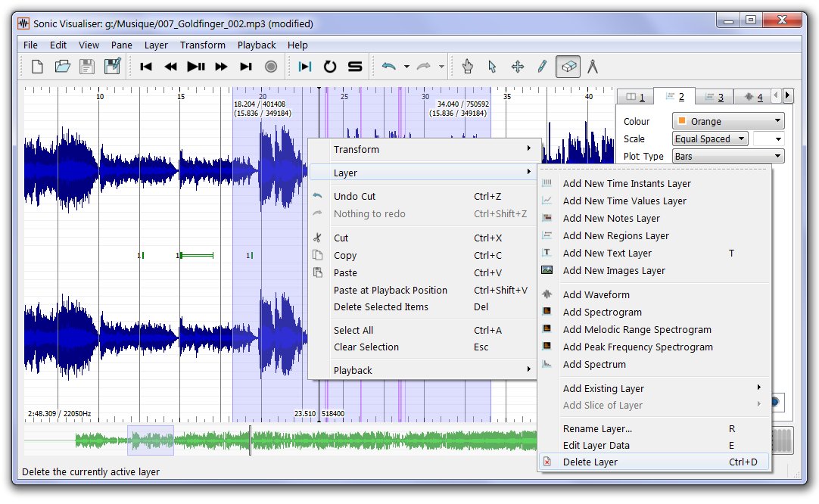819x504 pixels.
Task: Click Add New Time Values Layer
Action: pyautogui.click(x=655, y=201)
